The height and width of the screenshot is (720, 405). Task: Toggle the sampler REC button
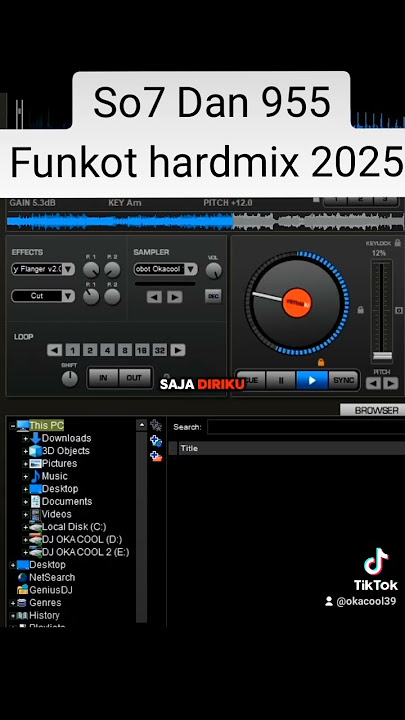point(213,296)
